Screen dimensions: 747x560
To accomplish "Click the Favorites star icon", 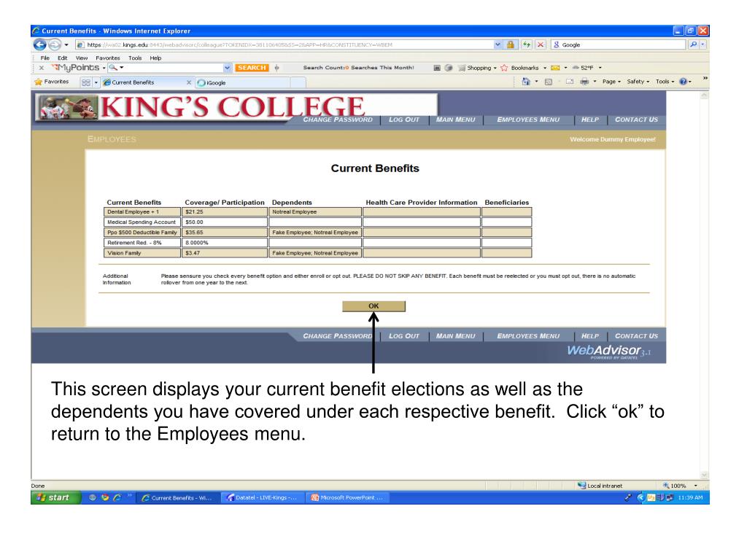I will click(39, 82).
